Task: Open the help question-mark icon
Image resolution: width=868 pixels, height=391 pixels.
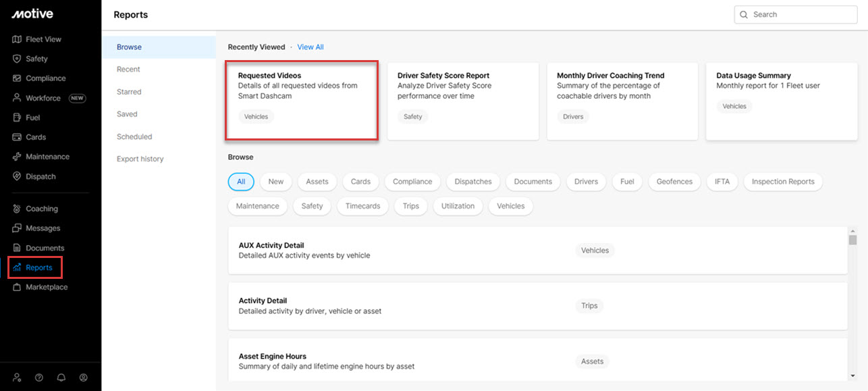Action: click(38, 377)
